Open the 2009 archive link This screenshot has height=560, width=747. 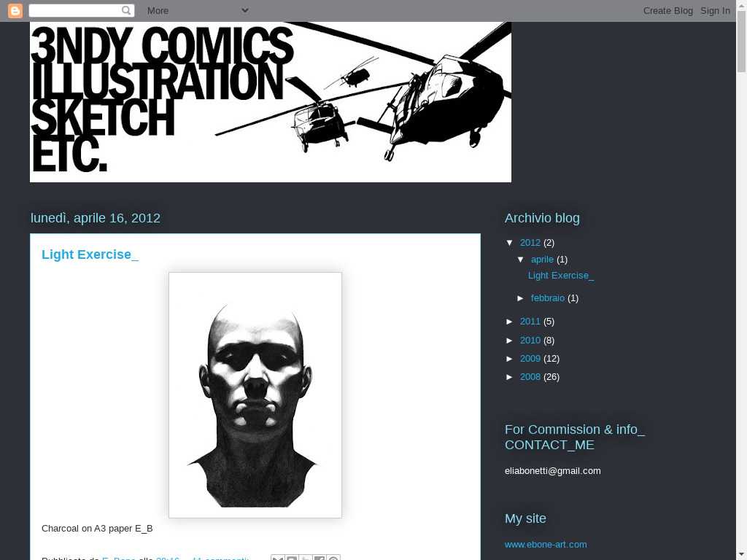(x=530, y=358)
